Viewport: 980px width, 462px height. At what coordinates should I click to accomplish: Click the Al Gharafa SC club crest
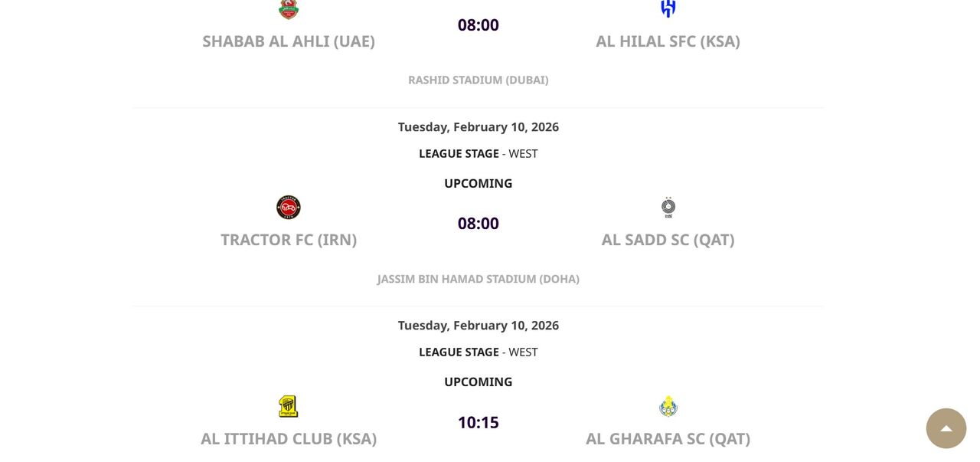668,406
